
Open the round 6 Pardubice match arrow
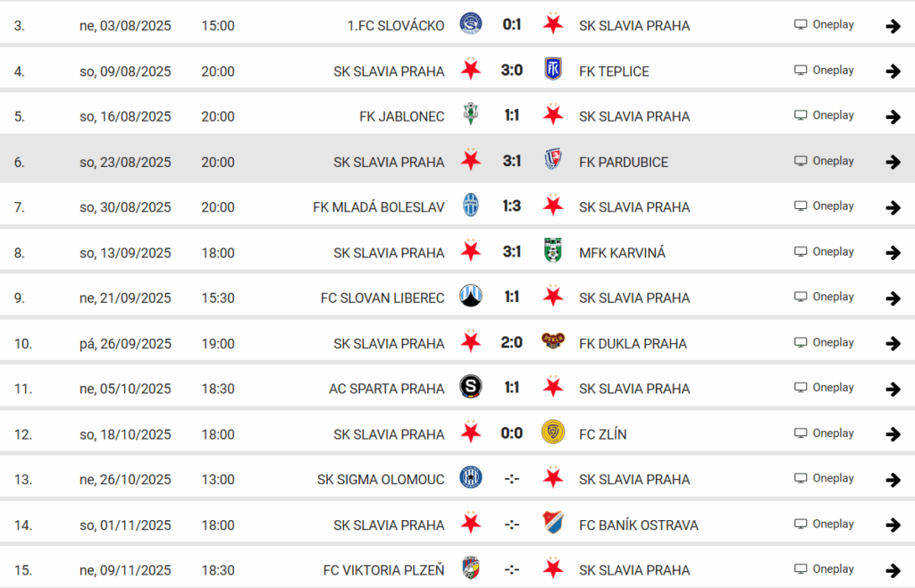click(x=893, y=162)
